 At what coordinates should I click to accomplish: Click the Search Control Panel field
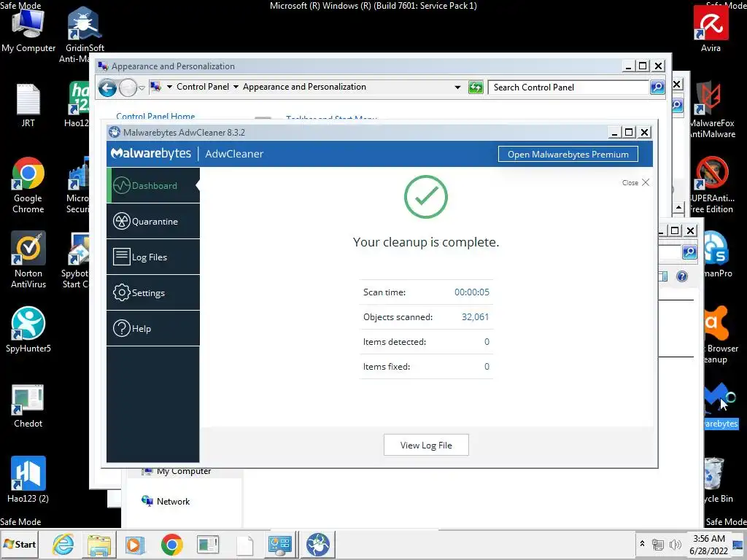(569, 87)
